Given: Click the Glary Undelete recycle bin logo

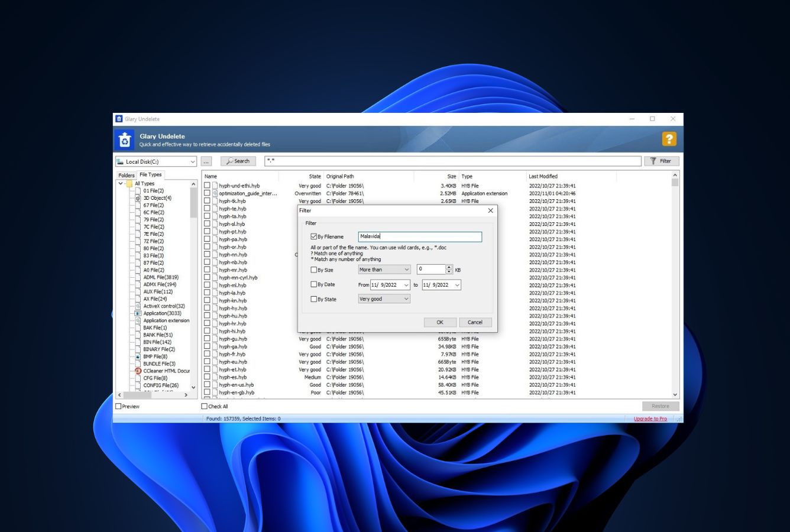Looking at the screenshot, I should (125, 140).
